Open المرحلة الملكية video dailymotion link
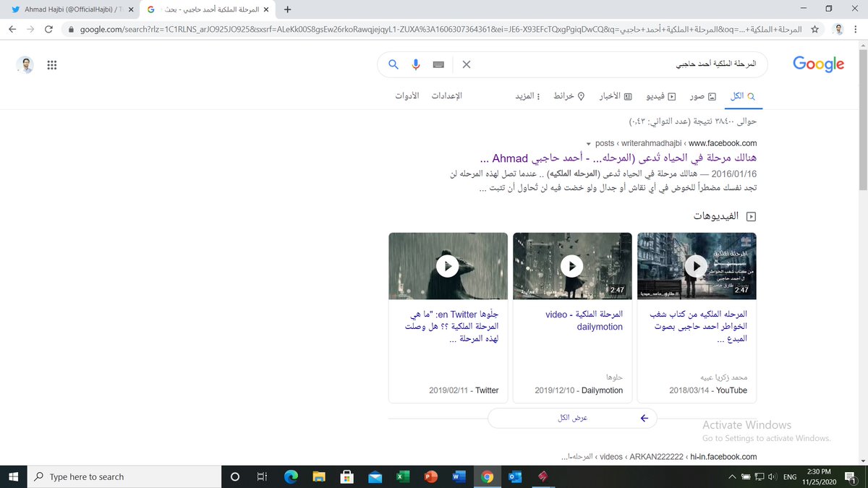 coord(584,321)
